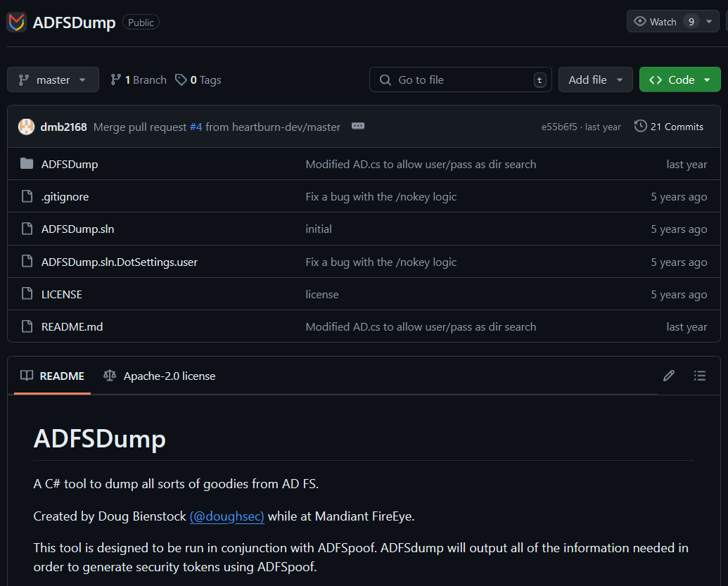Screen dimensions: 728x586
Task: Click the pencil icon to edit README
Action: (x=669, y=376)
